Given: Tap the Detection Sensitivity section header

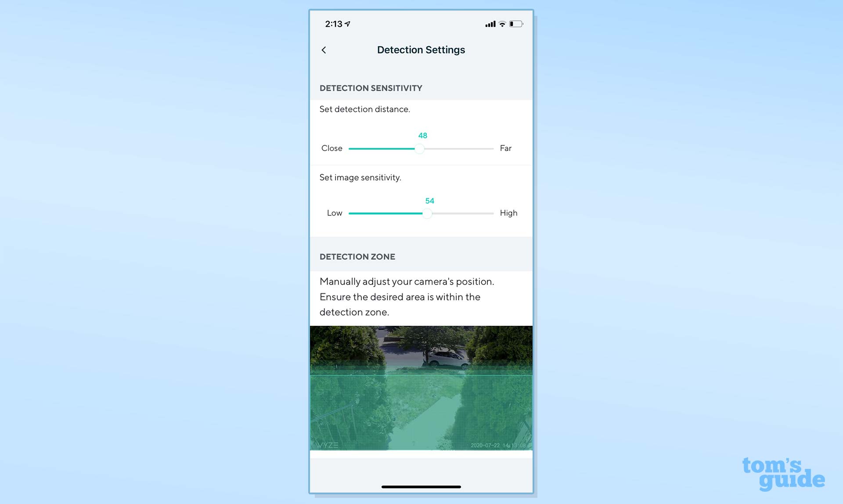Looking at the screenshot, I should point(370,88).
